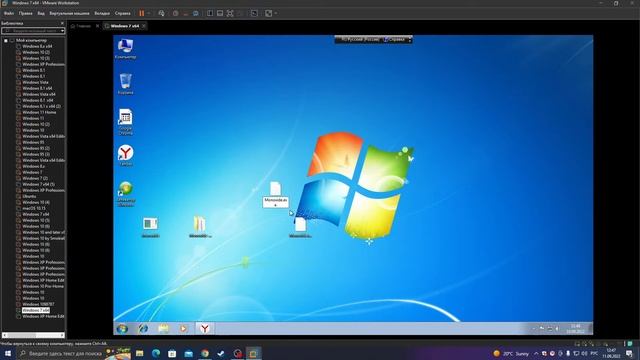Close the library panel

tap(62, 23)
